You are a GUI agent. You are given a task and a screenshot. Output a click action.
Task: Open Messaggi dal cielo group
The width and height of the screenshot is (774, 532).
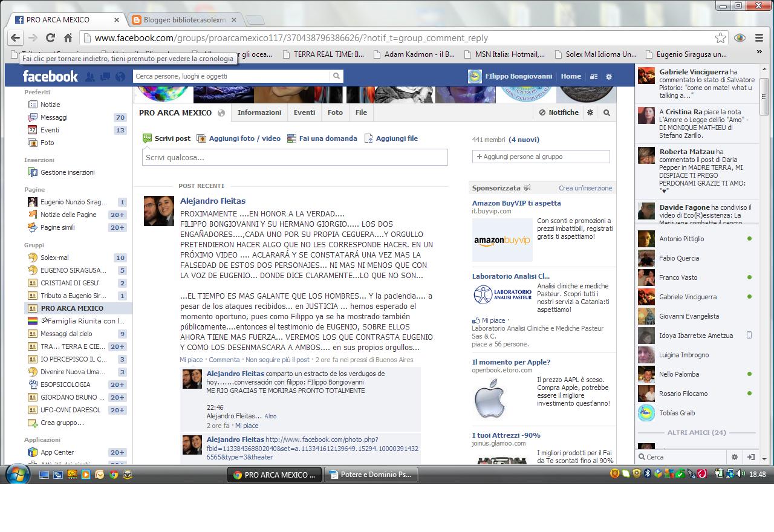67,334
